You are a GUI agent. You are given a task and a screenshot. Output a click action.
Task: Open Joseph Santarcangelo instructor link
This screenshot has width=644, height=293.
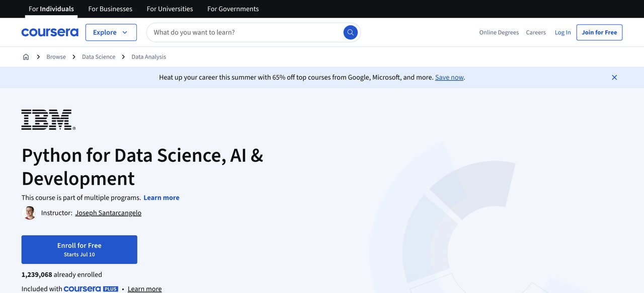pyautogui.click(x=108, y=213)
